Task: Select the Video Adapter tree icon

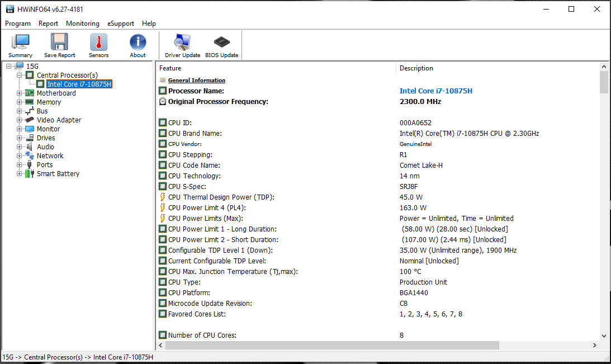Action: click(x=30, y=120)
